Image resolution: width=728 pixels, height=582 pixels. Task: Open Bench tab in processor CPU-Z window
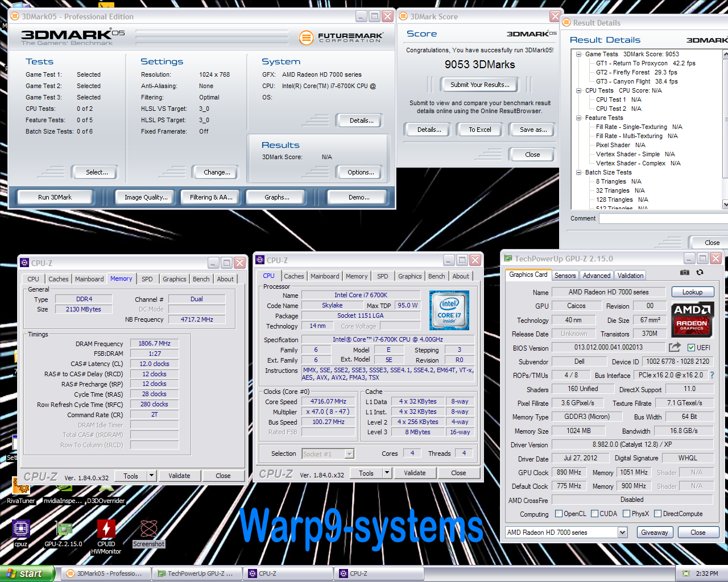pos(437,276)
